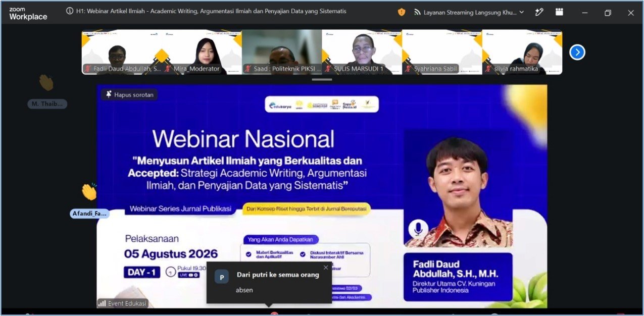The height and width of the screenshot is (316, 644).
Task: Minimize the Zoom meeting window
Action: pos(585,13)
